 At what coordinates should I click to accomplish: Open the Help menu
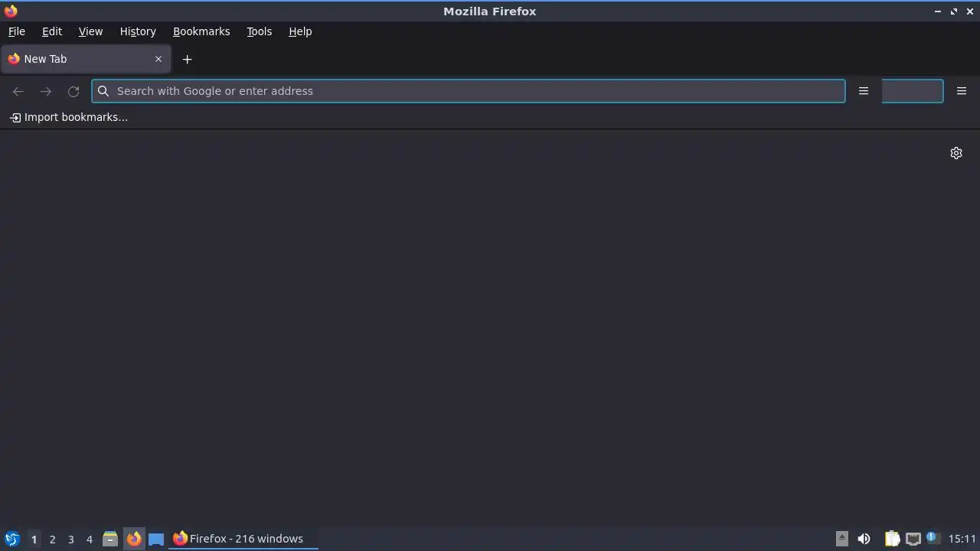click(x=300, y=31)
